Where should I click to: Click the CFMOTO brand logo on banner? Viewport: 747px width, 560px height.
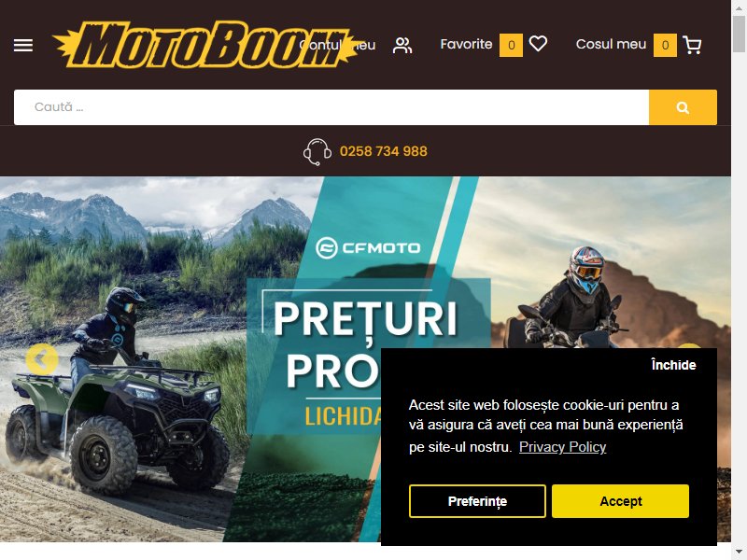click(368, 247)
